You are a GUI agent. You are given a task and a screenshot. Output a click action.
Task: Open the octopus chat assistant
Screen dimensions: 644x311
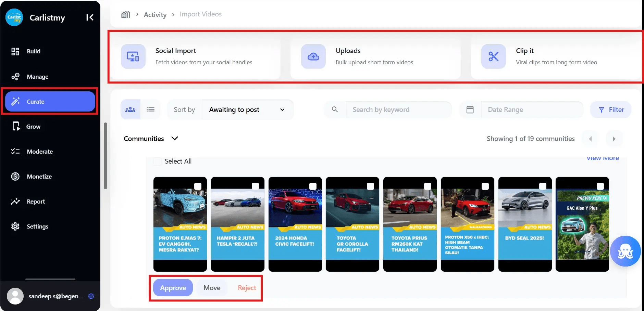click(x=625, y=251)
